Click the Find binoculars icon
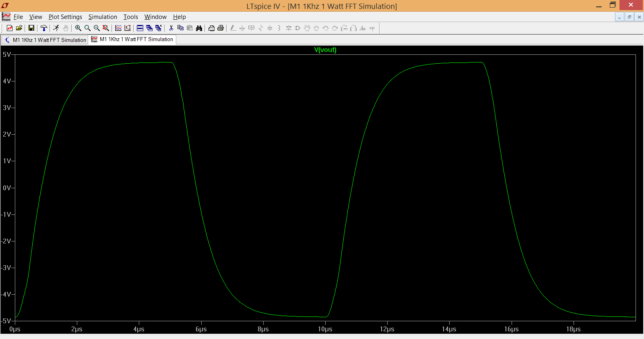The image size is (644, 339). coord(199,28)
